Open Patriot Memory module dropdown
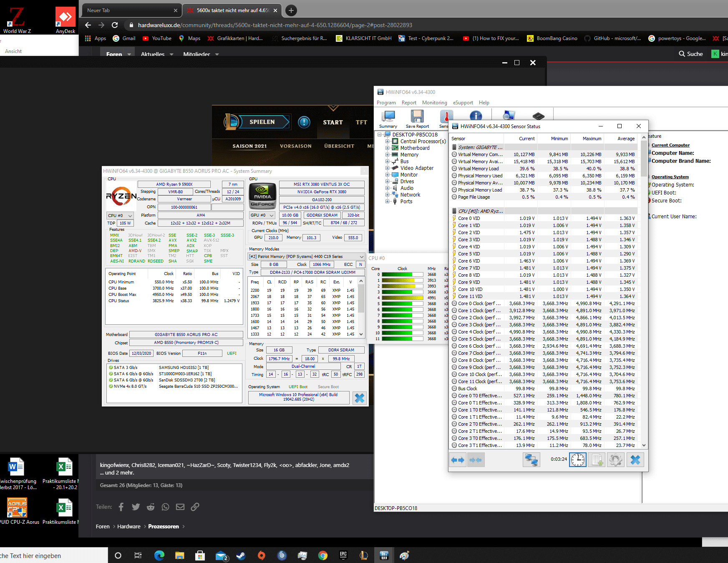Viewport: 728px width, 563px height. click(306, 256)
